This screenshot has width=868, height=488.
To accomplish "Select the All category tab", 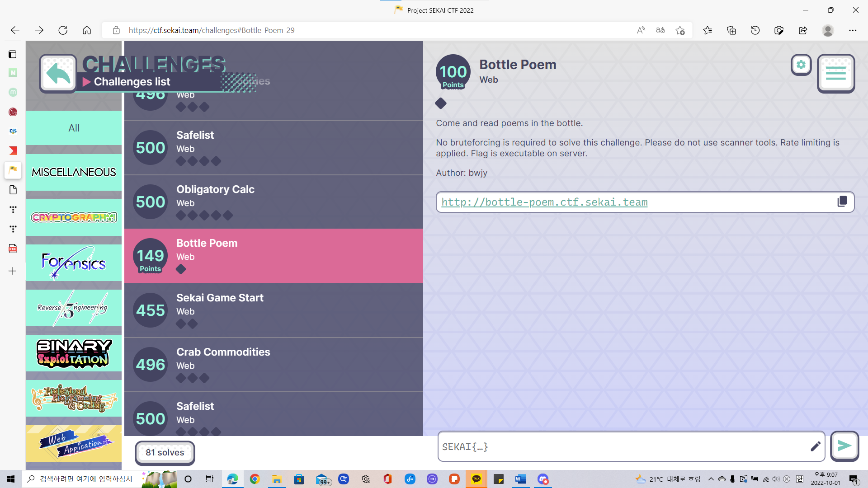I will tap(74, 128).
